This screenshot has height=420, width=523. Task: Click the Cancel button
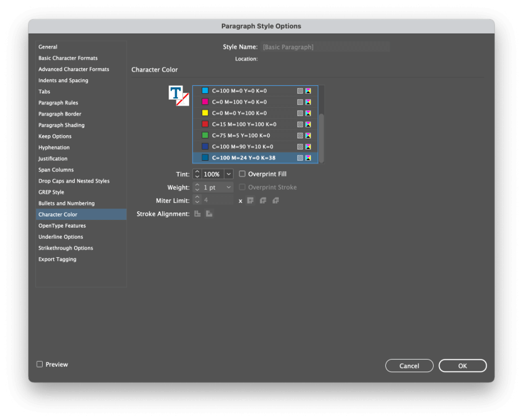pos(409,366)
